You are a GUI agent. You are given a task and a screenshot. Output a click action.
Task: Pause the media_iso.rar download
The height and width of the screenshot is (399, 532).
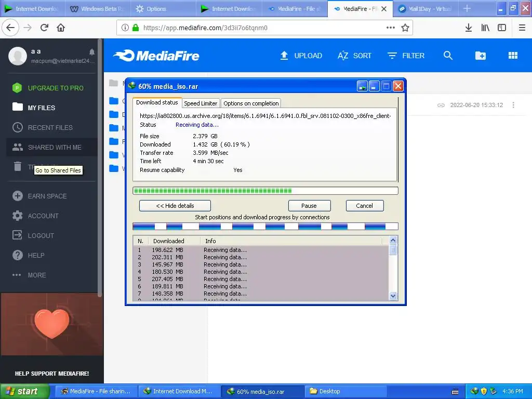pos(309,206)
